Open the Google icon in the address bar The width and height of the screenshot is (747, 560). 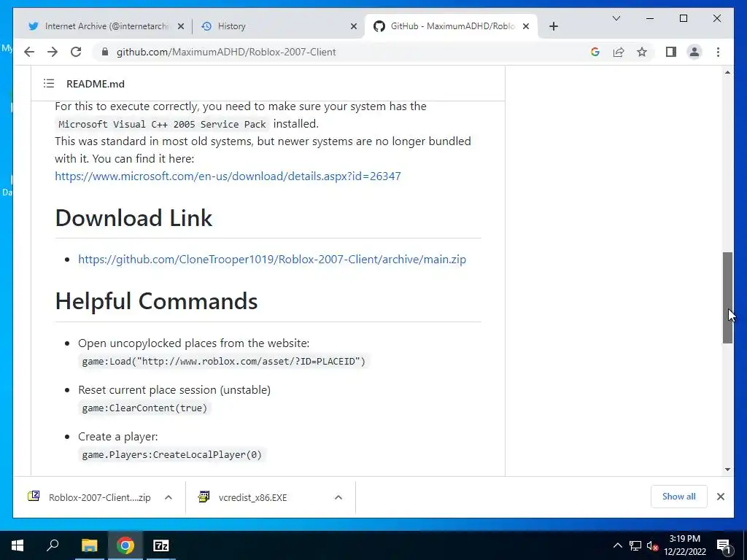tap(595, 52)
